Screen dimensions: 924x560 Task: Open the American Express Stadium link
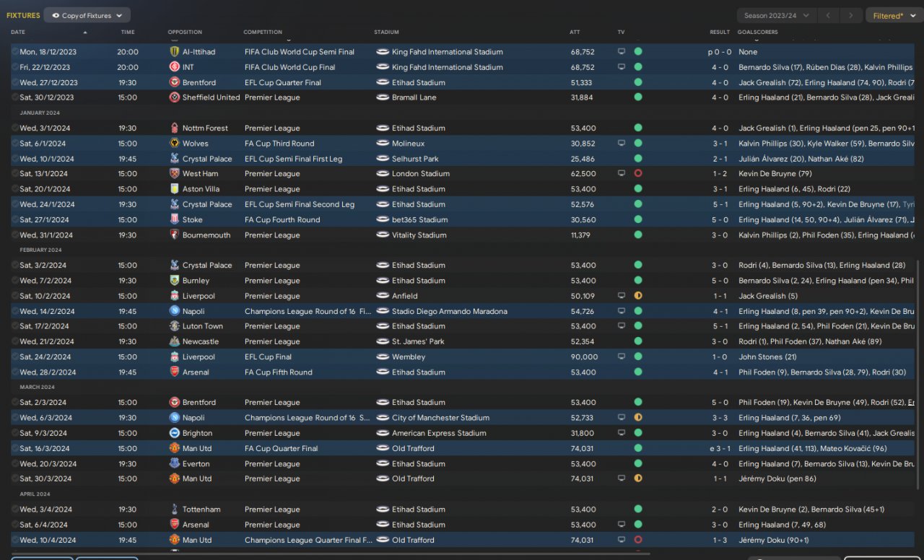pyautogui.click(x=439, y=434)
